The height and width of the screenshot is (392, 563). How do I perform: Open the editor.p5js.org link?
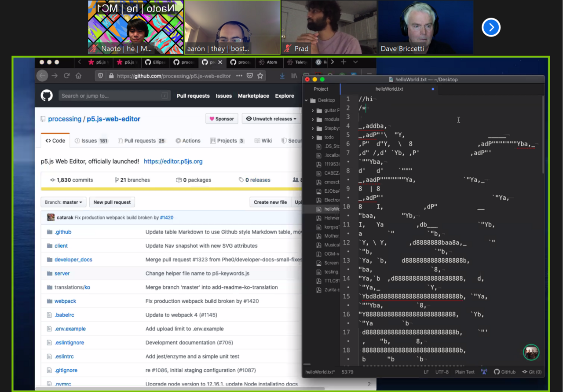(173, 161)
